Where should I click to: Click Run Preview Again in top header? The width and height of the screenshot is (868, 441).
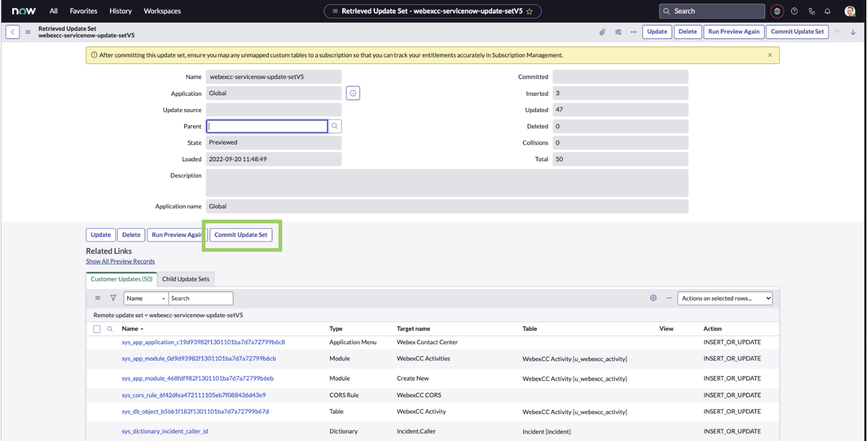click(x=734, y=32)
